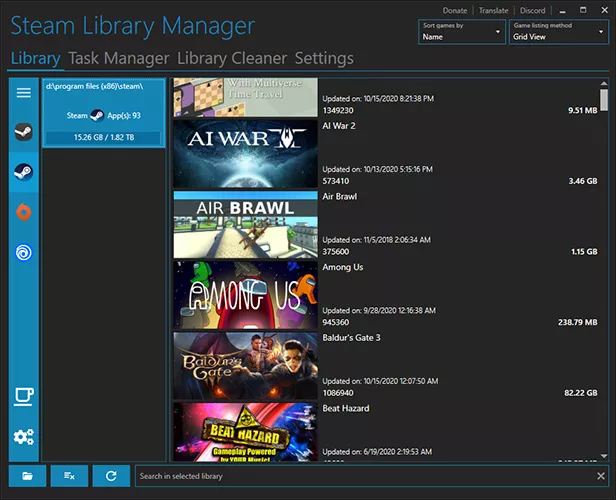
Task: Click Updated on: 10/15/2020 12:07:50 AM
Action: tap(380, 381)
